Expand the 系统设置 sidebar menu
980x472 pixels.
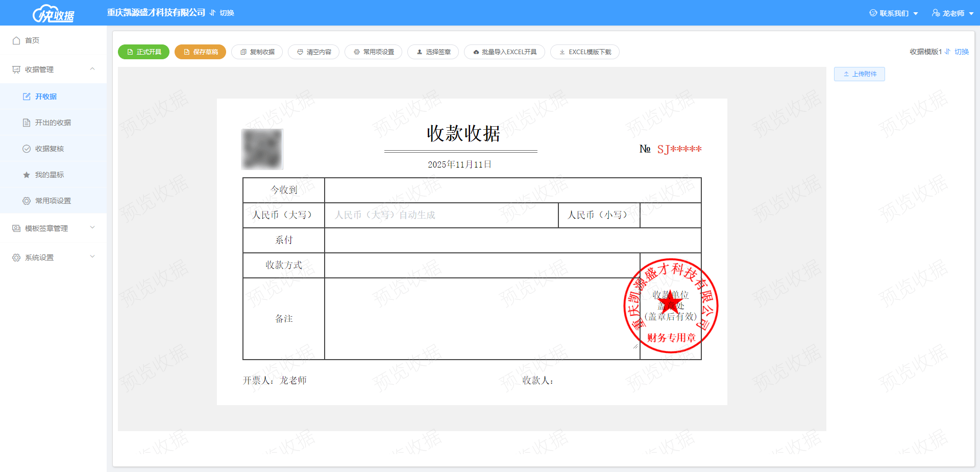[x=92, y=257]
